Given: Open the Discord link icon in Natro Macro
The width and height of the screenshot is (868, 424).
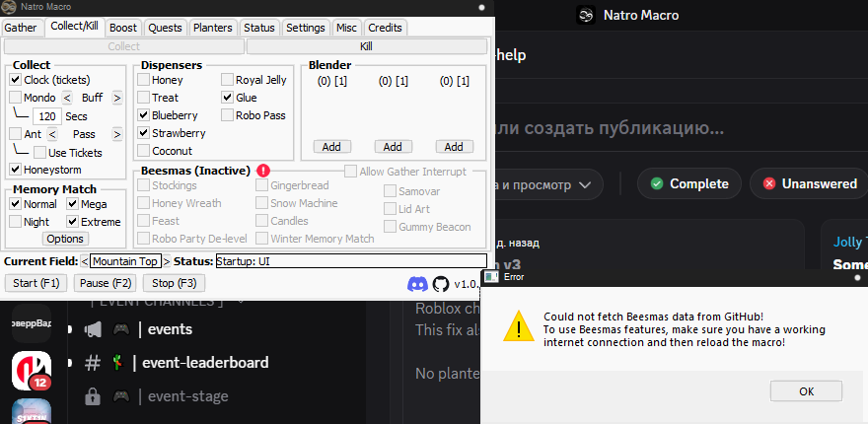Looking at the screenshot, I should tap(417, 284).
